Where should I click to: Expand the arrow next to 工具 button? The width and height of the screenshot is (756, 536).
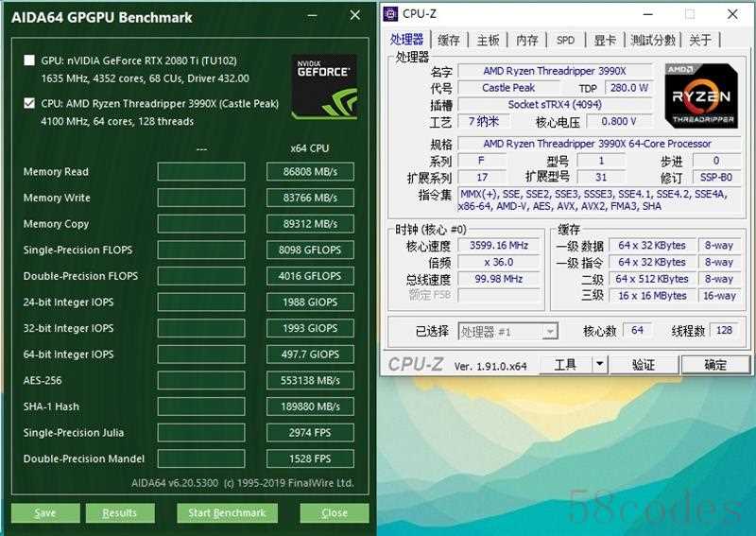coord(600,364)
